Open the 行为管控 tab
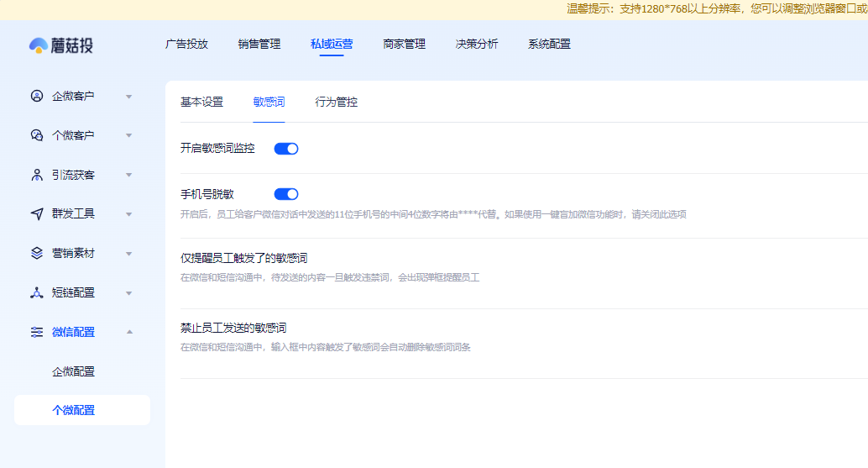The height and width of the screenshot is (468, 868). pyautogui.click(x=336, y=102)
